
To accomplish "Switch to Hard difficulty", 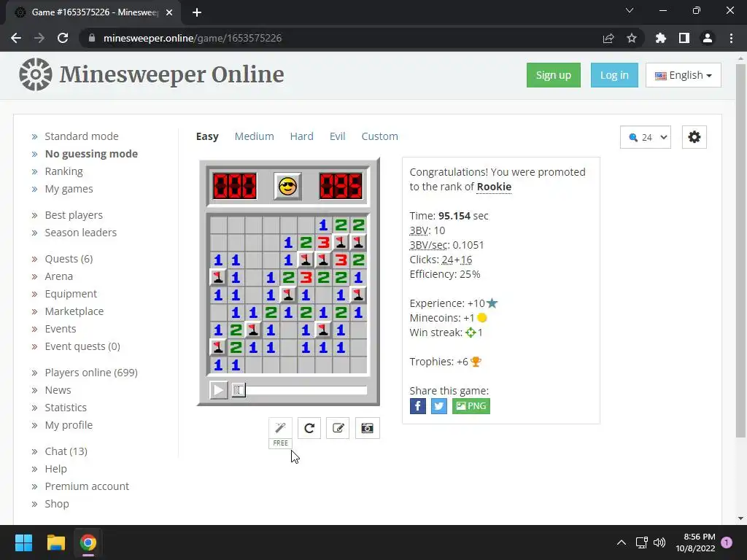I will click(x=301, y=136).
